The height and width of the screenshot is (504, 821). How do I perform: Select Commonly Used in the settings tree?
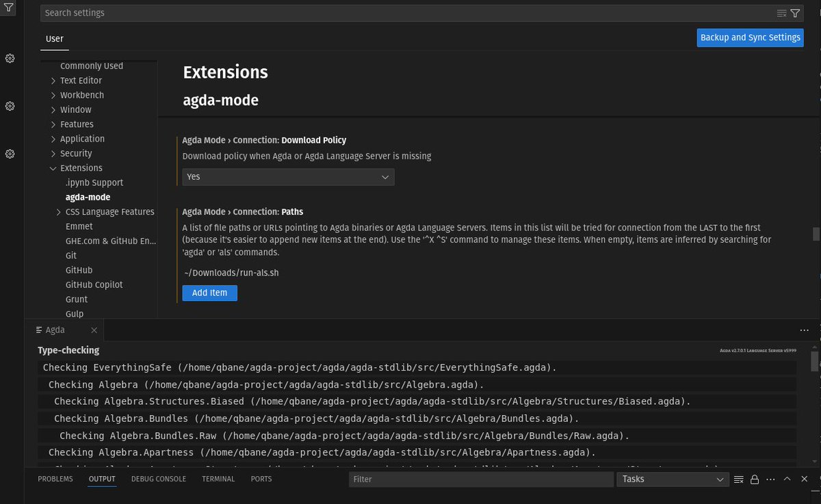92,66
